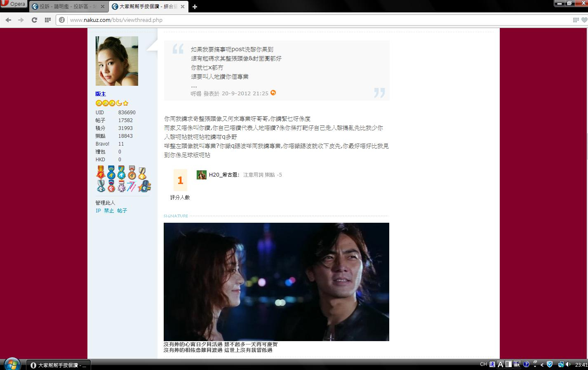The height and width of the screenshot is (370, 588).
Task: Close the 大家幫幫手按個讚 tab
Action: 183,7
